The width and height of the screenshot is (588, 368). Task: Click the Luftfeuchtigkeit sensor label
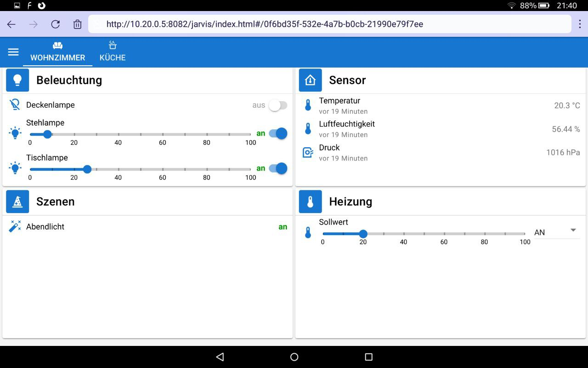(x=347, y=124)
